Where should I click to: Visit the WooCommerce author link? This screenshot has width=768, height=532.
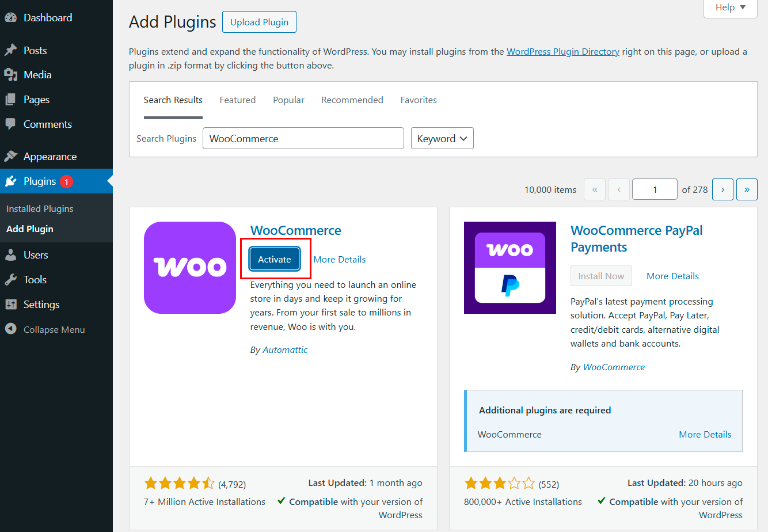coord(614,367)
